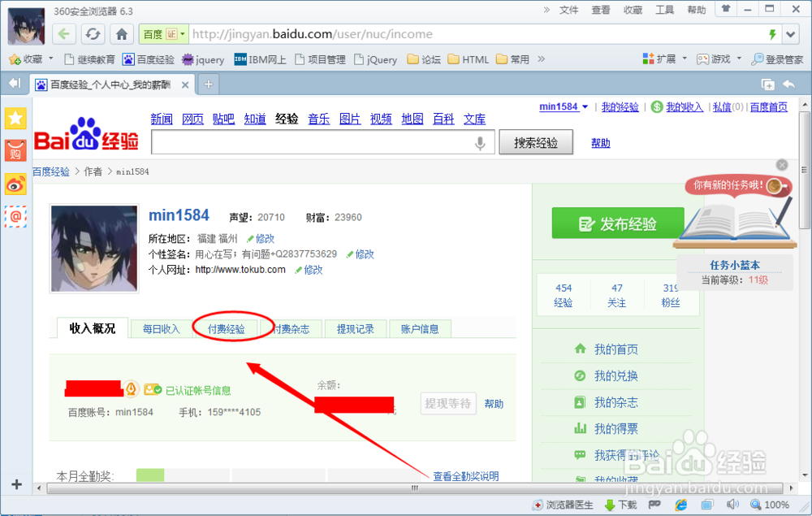This screenshot has width=812, height=516.
Task: Click the 提现等待 button
Action: pyautogui.click(x=448, y=404)
